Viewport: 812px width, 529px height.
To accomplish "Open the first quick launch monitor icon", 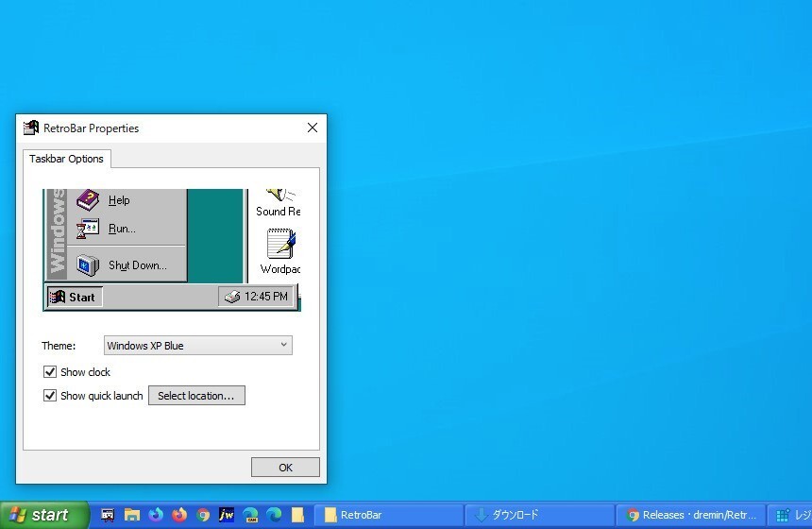I will coord(108,515).
